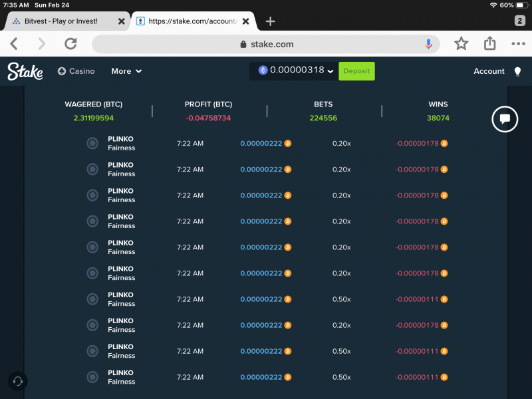This screenshot has height=399, width=532.
Task: Click the 0.50x multiplier in seventh row
Action: point(341,299)
